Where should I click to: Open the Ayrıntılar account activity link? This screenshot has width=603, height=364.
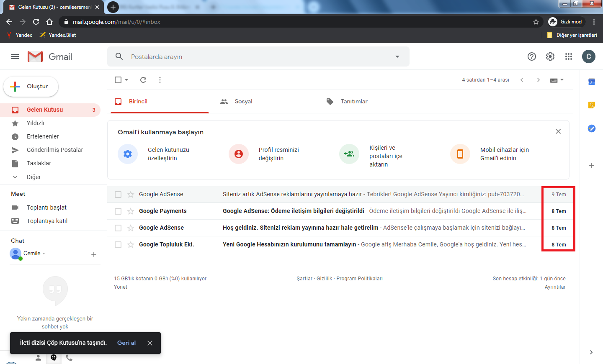click(x=555, y=287)
